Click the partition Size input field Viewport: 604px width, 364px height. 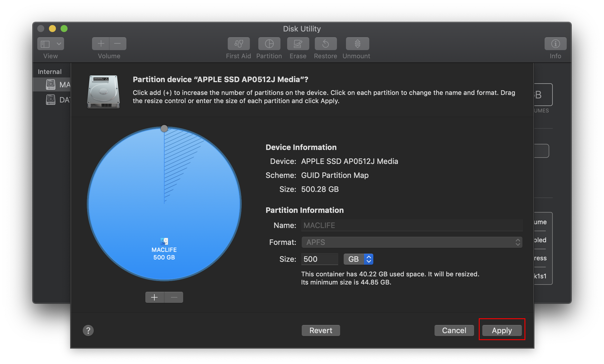click(319, 259)
